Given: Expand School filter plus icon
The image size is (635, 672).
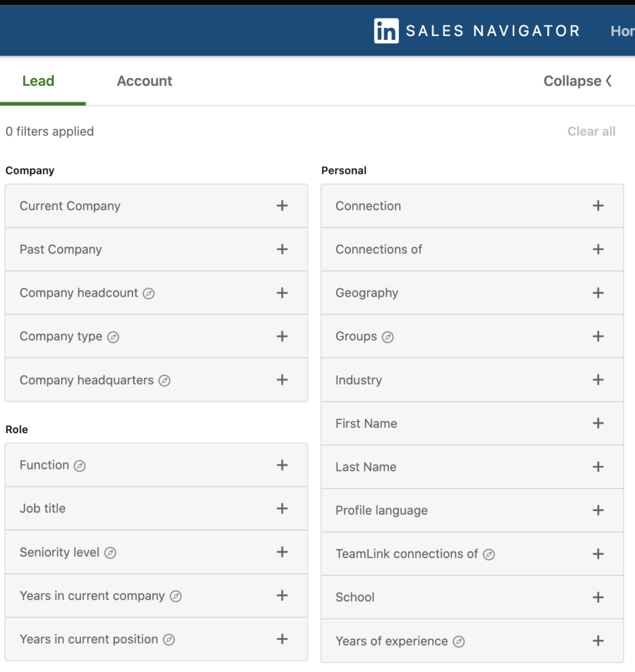Looking at the screenshot, I should pos(598,597).
